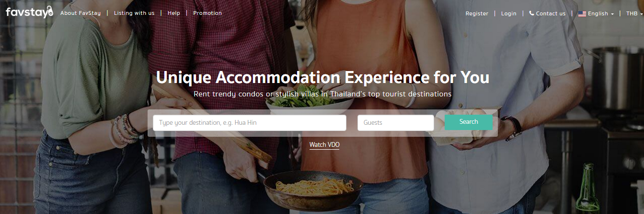Focus the destination search field
The width and height of the screenshot is (644, 214).
250,123
